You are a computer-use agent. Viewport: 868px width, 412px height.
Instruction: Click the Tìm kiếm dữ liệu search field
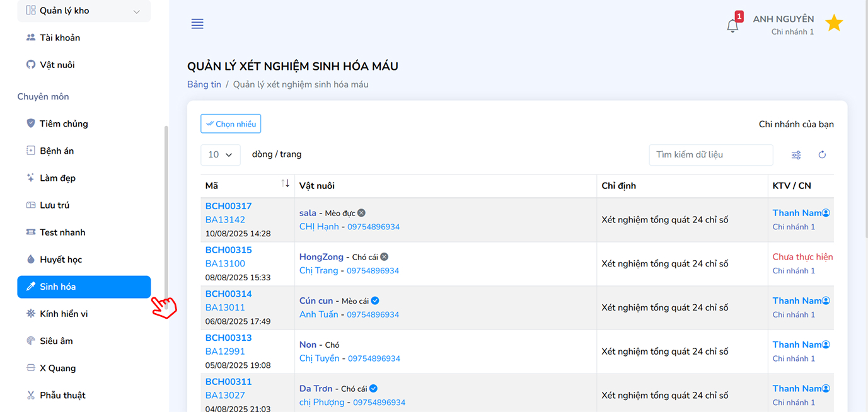tap(710, 155)
